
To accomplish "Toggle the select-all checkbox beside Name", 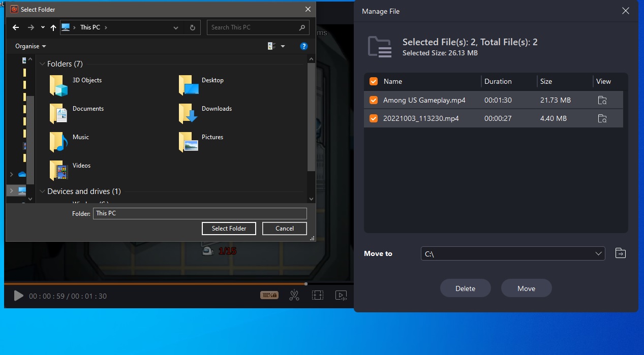I will click(x=374, y=81).
